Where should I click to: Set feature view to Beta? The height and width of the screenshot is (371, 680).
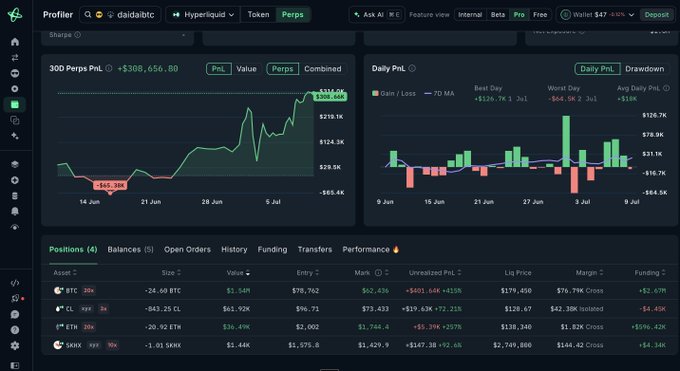498,15
